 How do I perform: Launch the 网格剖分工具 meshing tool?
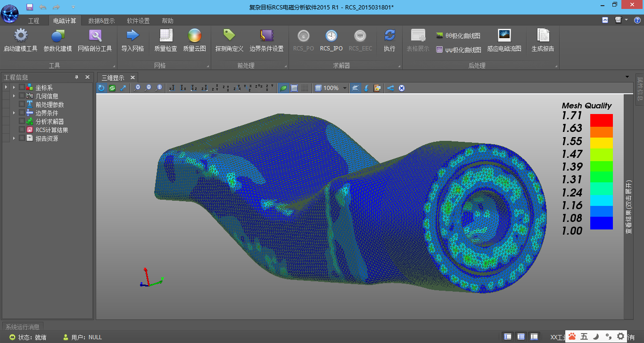pos(95,36)
